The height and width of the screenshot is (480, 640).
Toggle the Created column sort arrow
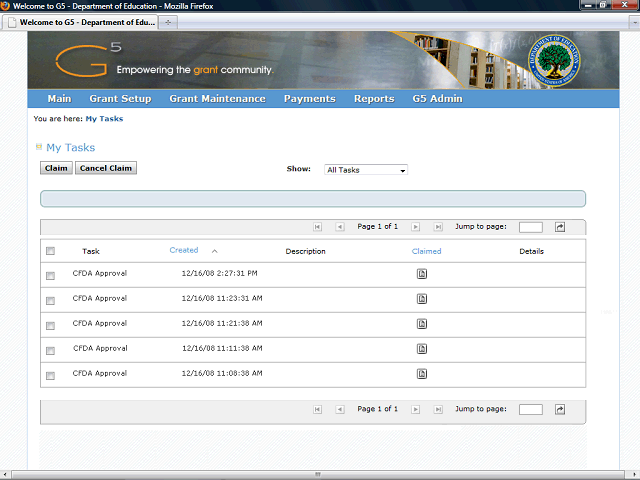(x=214, y=252)
